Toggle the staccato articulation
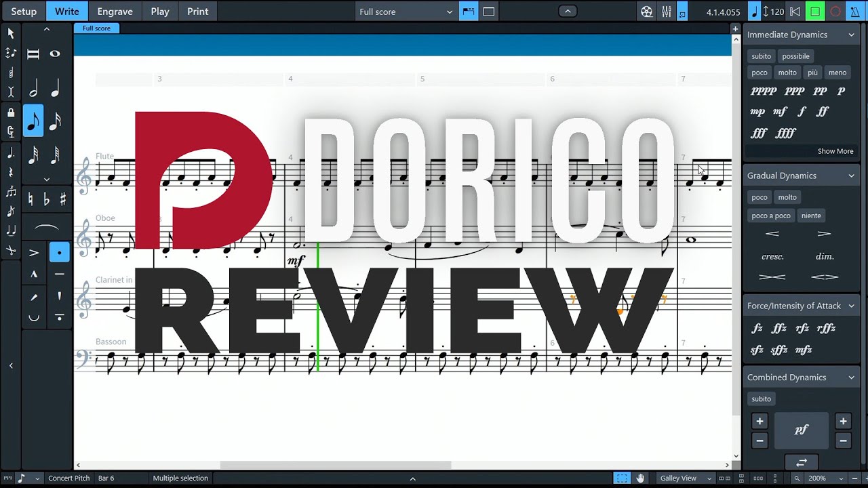This screenshot has height=488, width=868. (60, 253)
